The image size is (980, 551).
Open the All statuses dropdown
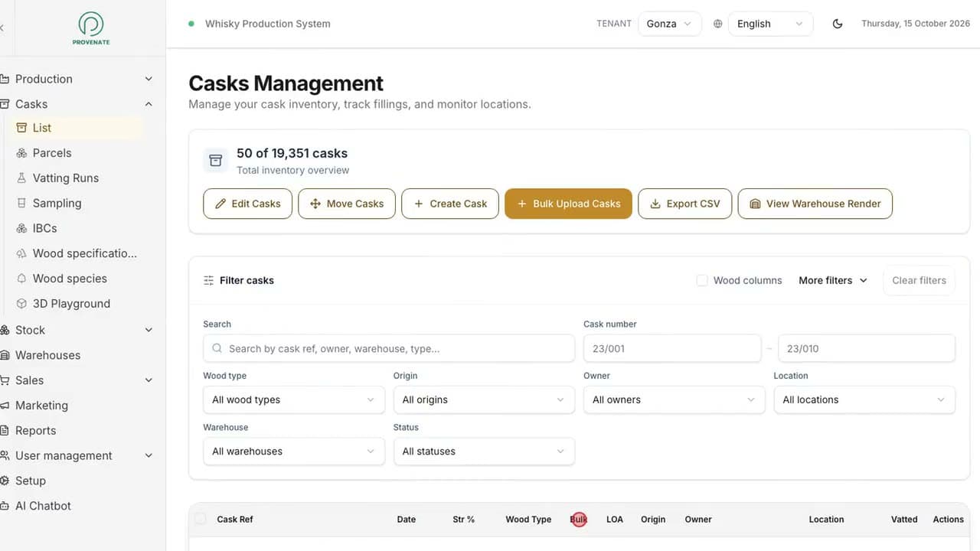pyautogui.click(x=484, y=452)
